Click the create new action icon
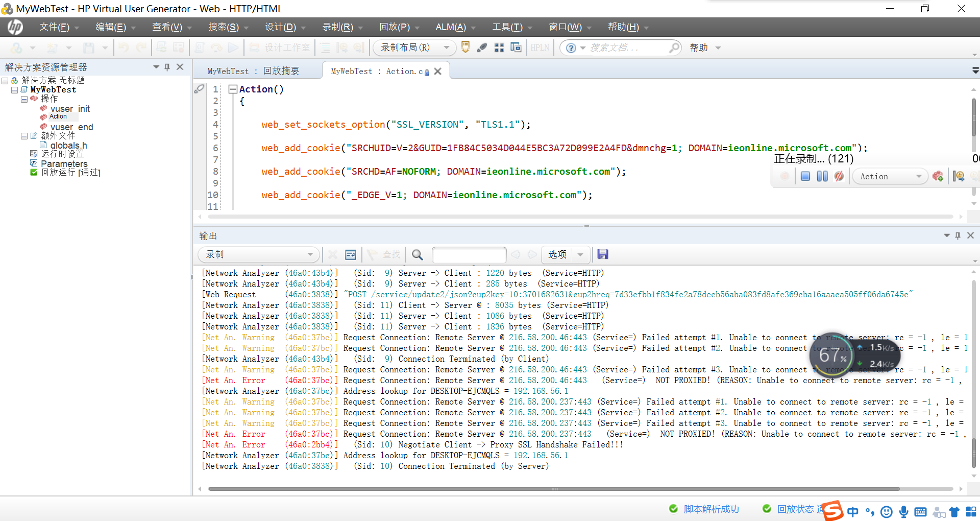 click(938, 176)
